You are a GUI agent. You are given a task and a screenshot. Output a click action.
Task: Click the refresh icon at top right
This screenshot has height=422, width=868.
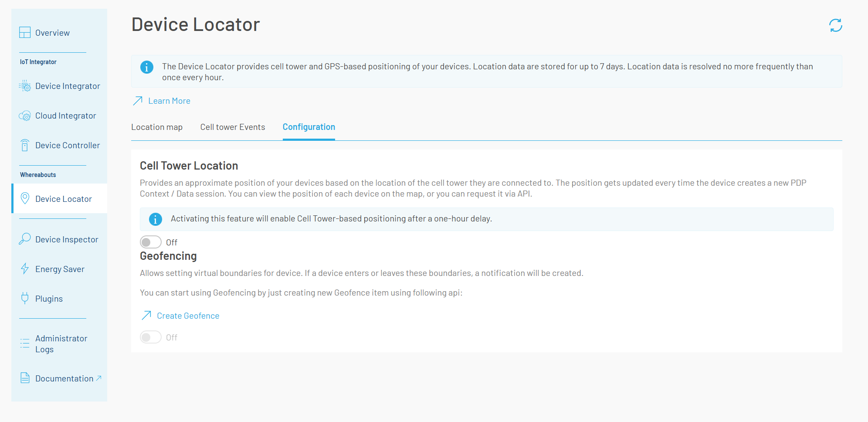pyautogui.click(x=835, y=25)
